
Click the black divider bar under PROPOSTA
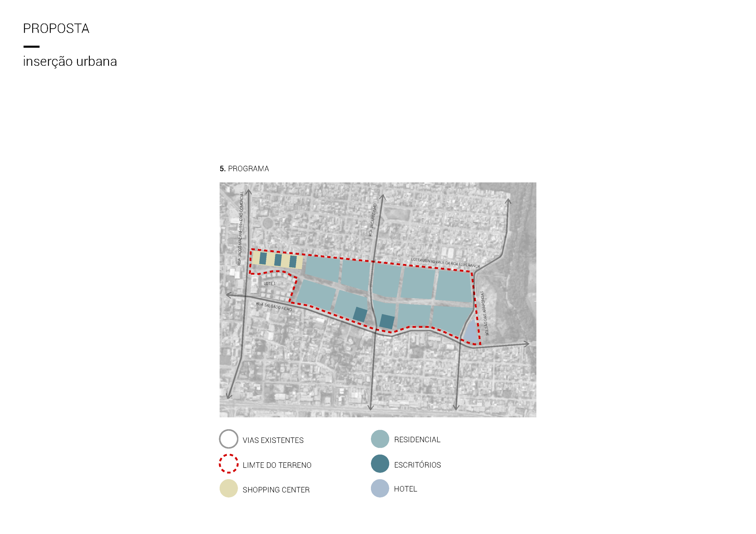32,47
